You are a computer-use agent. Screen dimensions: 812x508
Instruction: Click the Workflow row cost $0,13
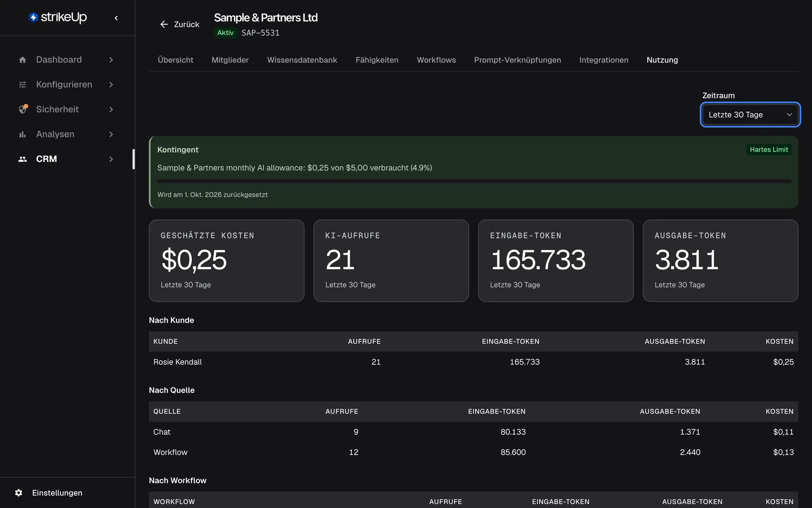click(783, 452)
